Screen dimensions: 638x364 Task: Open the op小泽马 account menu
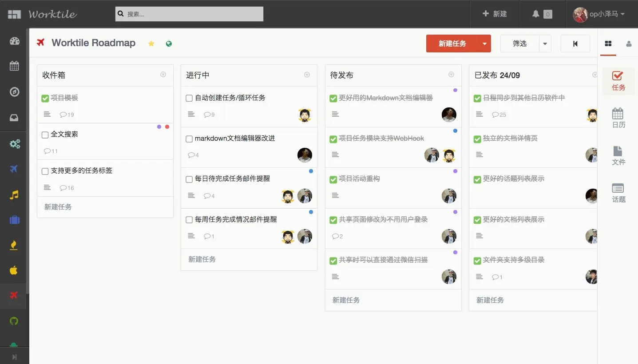point(599,14)
